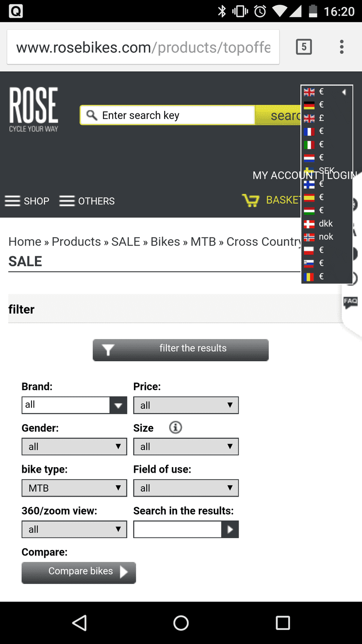The width and height of the screenshot is (362, 644).
Task: Select the German flag euro option
Action: point(314,105)
